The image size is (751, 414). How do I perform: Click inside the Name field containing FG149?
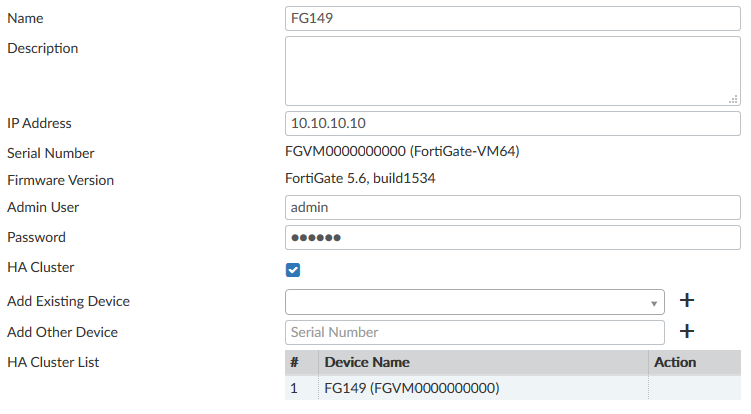(512, 18)
